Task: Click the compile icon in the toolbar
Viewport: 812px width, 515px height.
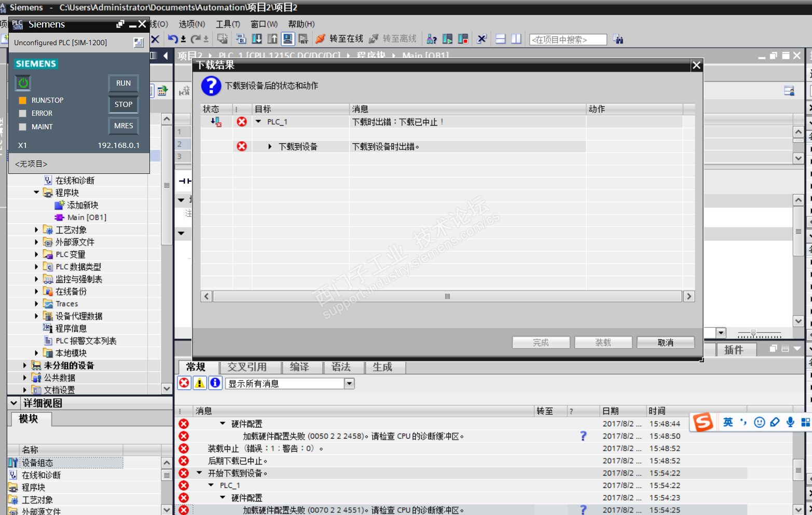Action: (241, 39)
